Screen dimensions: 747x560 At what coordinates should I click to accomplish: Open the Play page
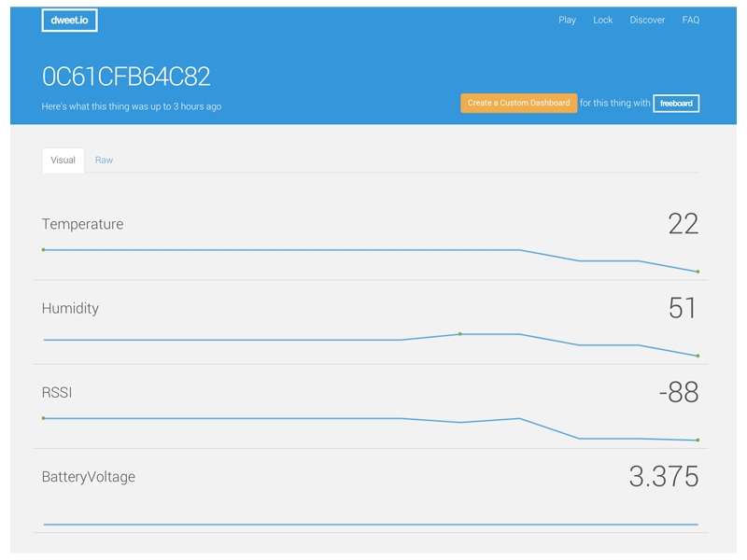(567, 20)
